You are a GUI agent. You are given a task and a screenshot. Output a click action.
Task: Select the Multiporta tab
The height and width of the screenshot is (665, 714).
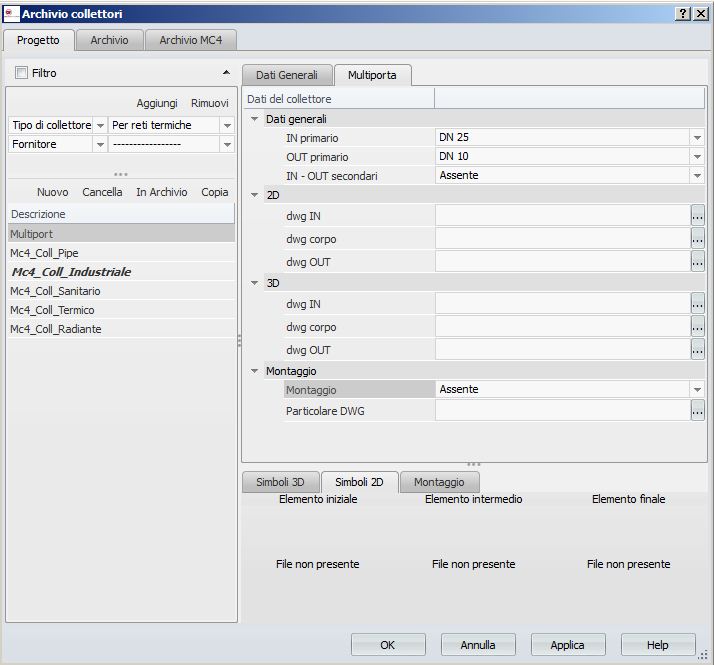tap(372, 75)
